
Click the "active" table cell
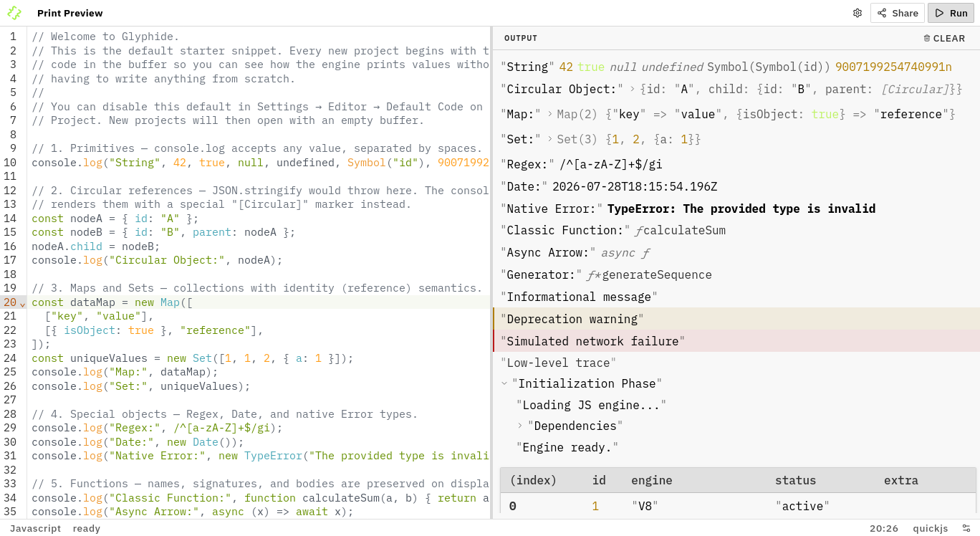point(802,506)
